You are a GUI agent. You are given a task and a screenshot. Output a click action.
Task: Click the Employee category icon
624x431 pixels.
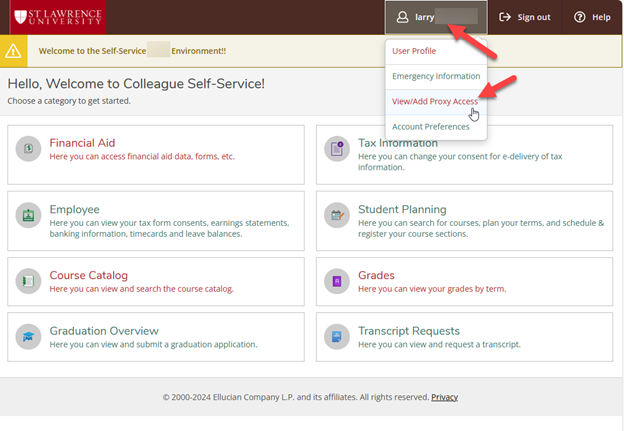point(29,215)
